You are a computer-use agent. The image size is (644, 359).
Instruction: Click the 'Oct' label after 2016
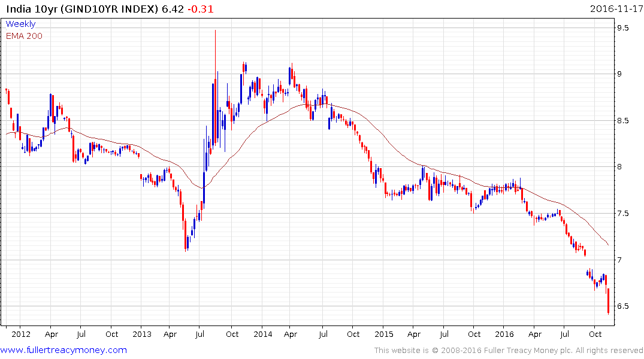click(x=595, y=334)
